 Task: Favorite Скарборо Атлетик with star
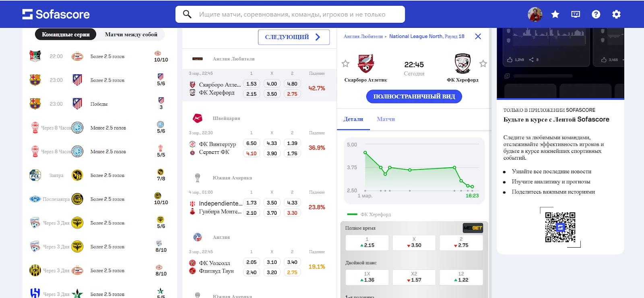[345, 64]
